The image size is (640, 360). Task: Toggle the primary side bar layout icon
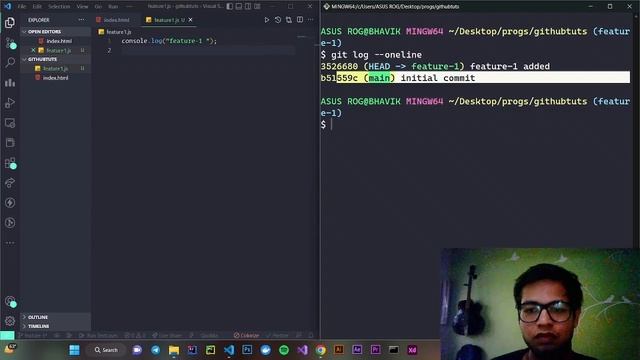click(230, 7)
